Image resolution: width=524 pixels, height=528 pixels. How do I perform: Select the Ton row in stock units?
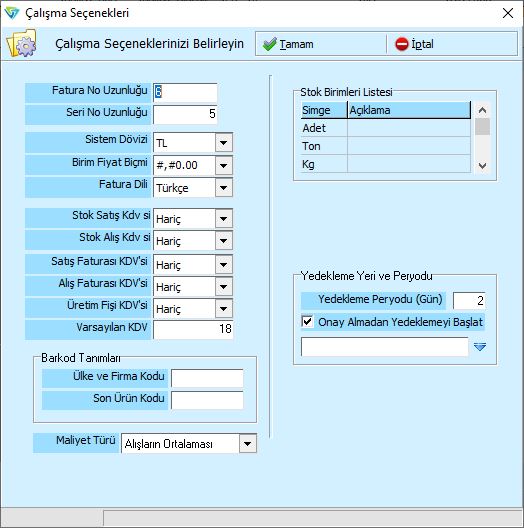point(386,146)
